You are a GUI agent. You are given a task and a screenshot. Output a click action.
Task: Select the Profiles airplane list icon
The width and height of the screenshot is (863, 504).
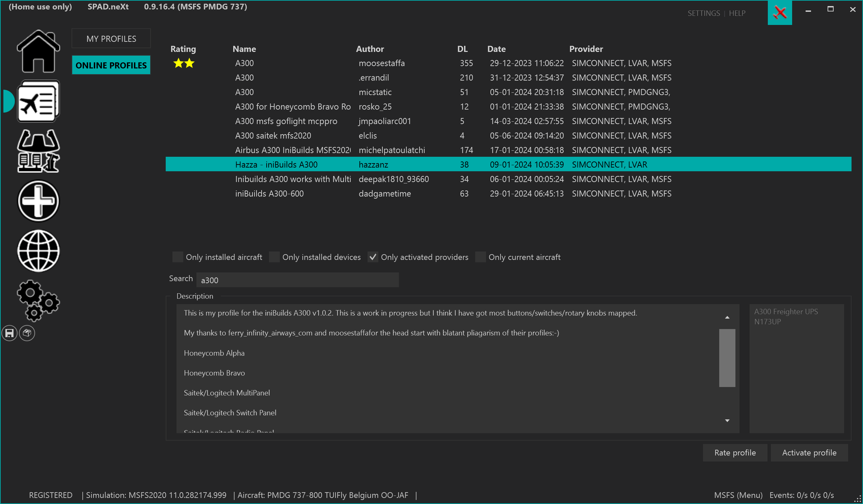(x=38, y=101)
